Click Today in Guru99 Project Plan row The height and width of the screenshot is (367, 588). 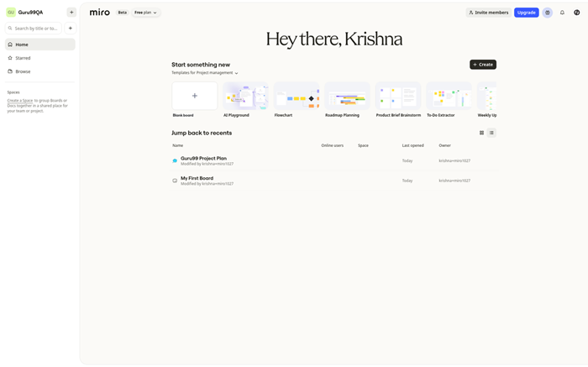pos(407,160)
